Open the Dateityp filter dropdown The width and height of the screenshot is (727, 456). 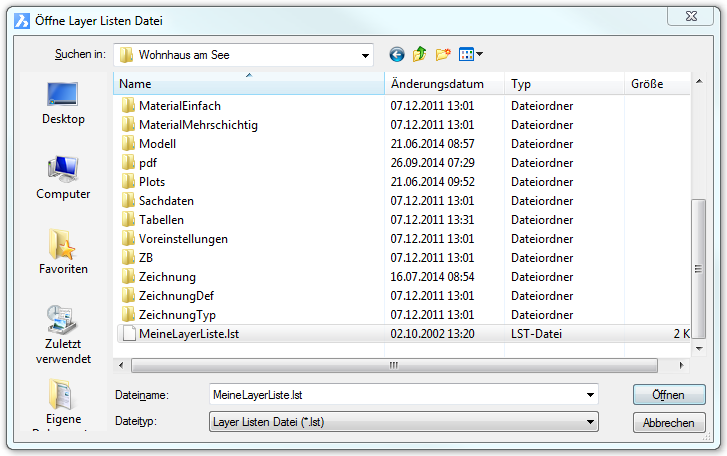point(589,422)
